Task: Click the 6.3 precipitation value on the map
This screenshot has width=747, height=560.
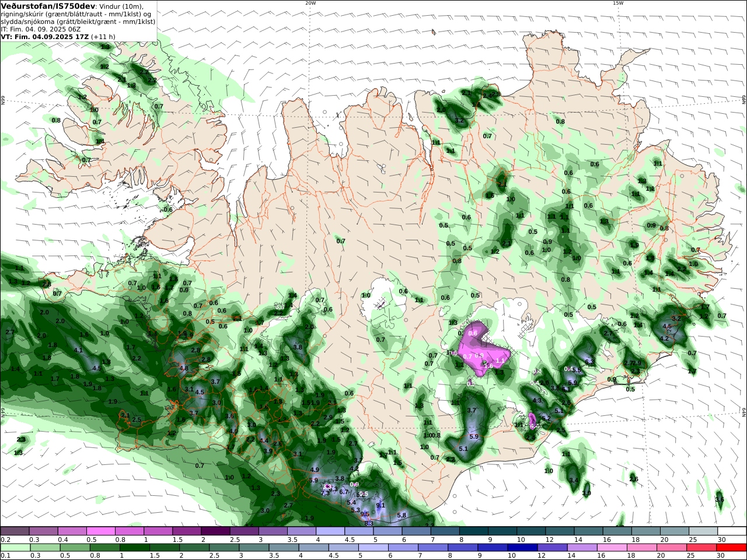Action: coord(589,362)
